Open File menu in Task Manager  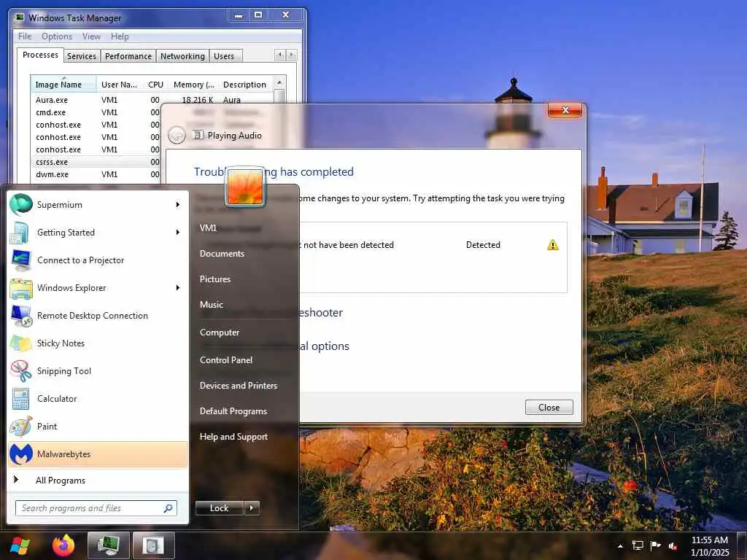(x=25, y=36)
